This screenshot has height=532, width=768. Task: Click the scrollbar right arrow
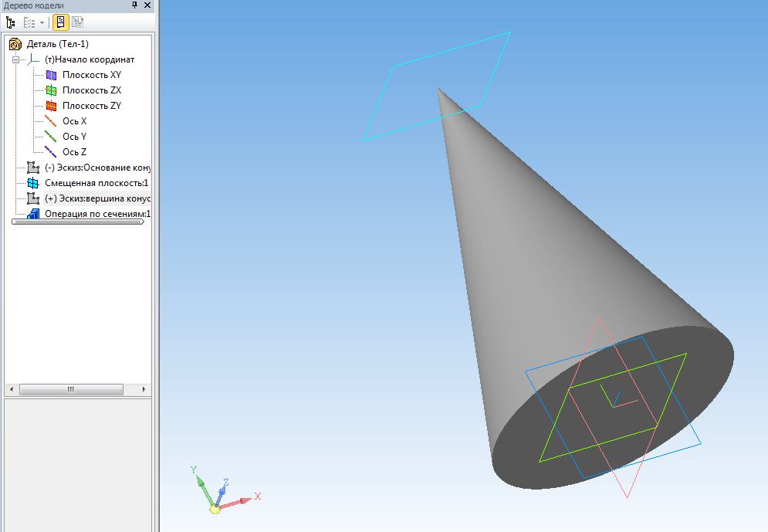click(x=144, y=389)
